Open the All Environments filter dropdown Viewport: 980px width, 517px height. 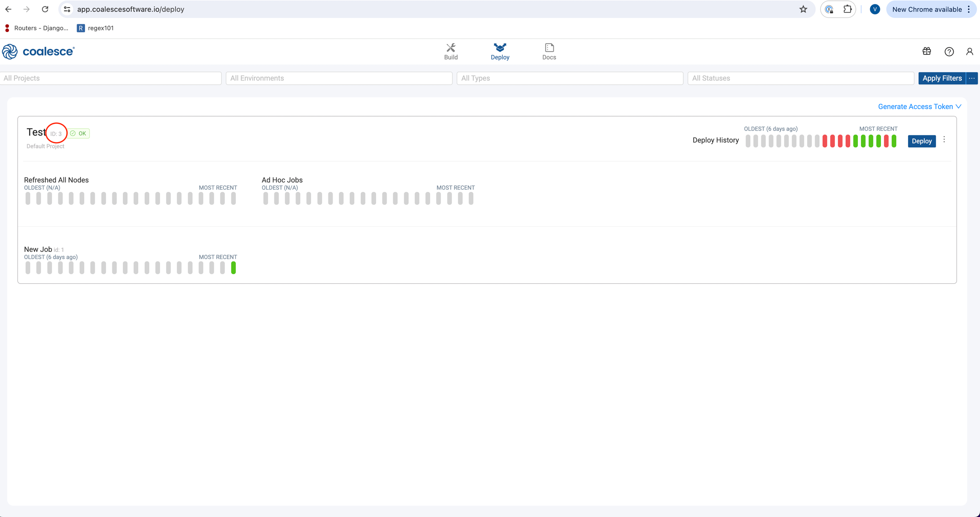tap(339, 78)
